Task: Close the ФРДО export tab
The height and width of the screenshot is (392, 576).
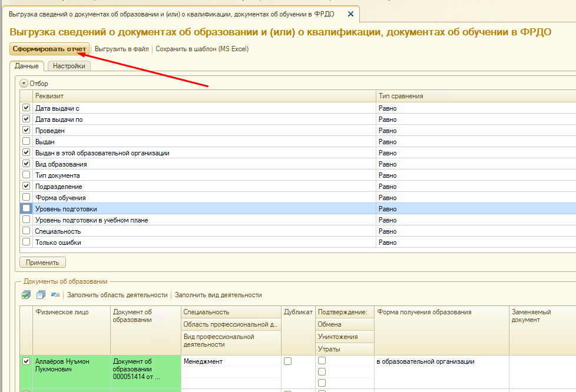Action: [x=351, y=14]
